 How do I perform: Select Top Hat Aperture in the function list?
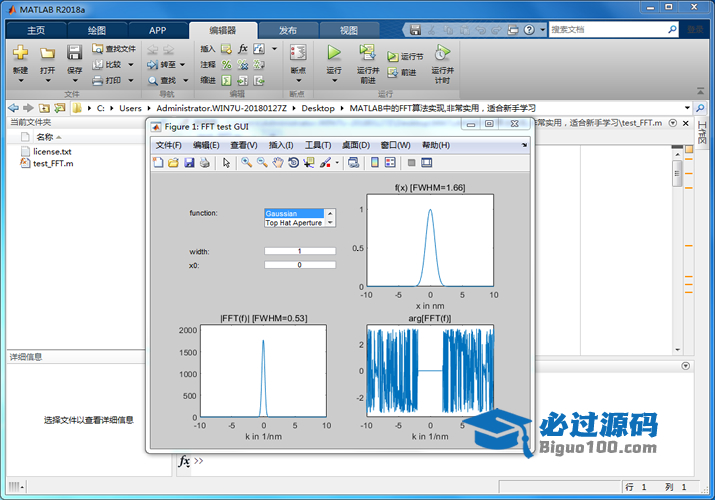tap(294, 223)
